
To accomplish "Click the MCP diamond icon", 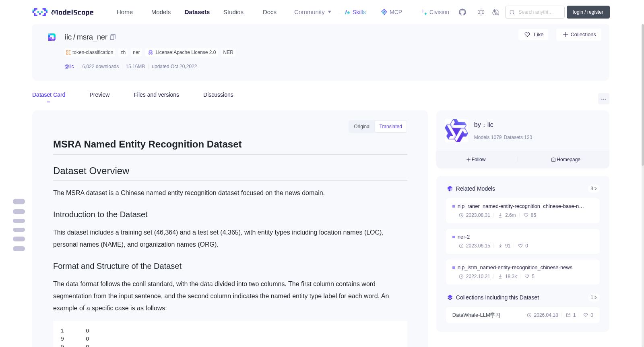I will [x=384, y=12].
